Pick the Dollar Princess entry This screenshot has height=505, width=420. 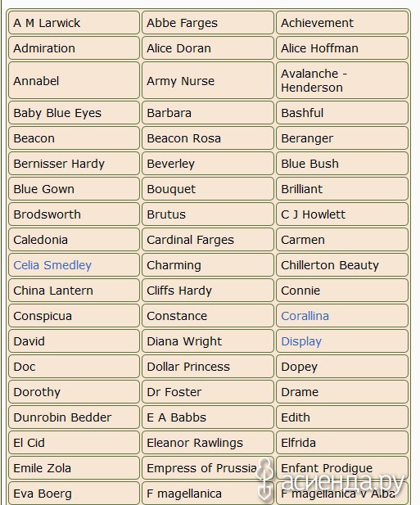pyautogui.click(x=208, y=367)
